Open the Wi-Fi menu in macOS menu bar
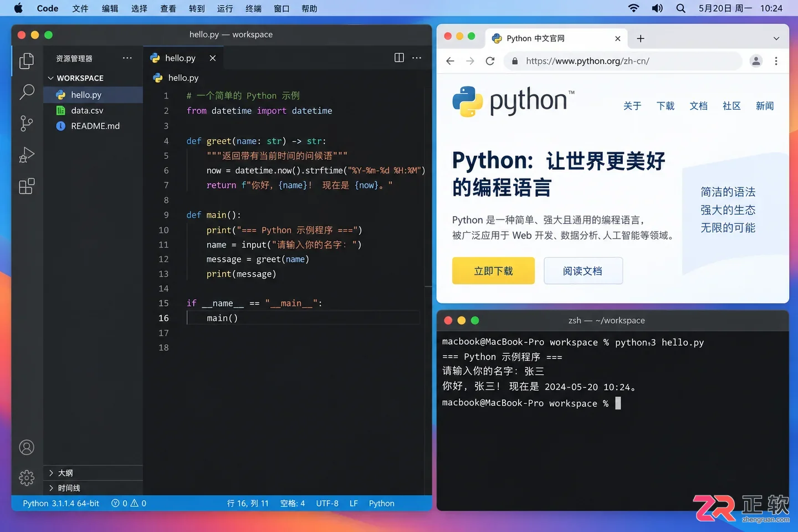Screen dimensions: 798x532 [x=633, y=8]
